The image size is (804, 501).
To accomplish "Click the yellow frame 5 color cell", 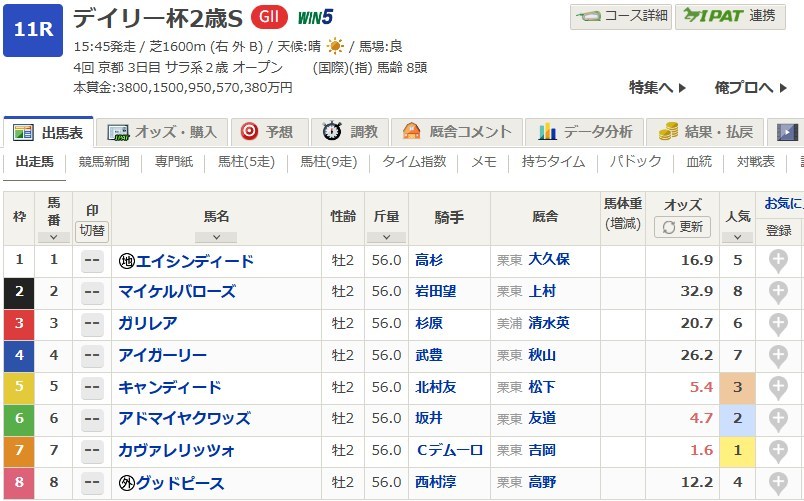I will click(x=19, y=387).
